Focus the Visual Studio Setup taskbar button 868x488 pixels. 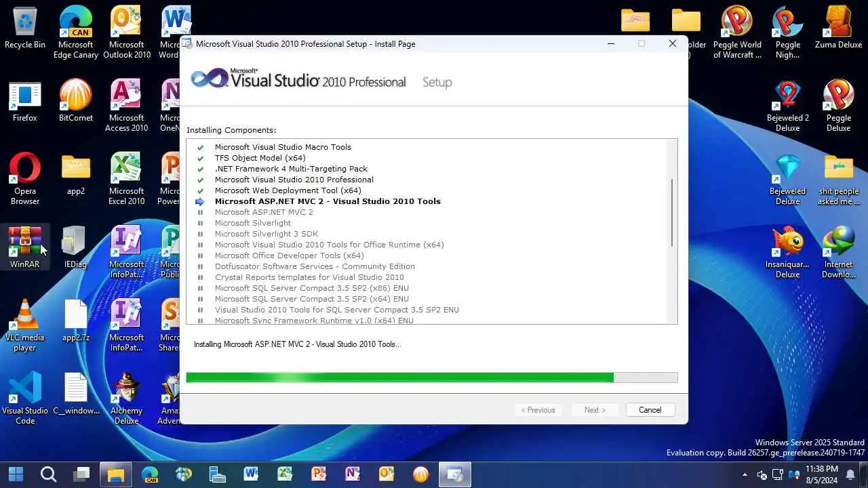[x=454, y=474]
